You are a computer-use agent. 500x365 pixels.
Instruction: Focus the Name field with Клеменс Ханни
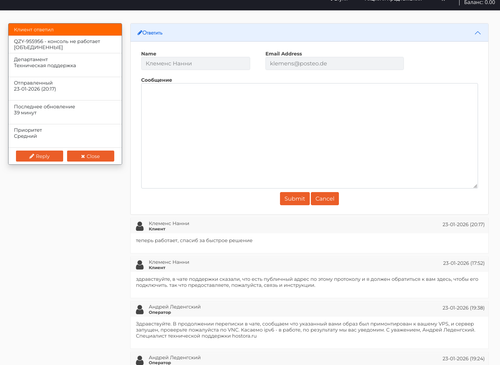[x=195, y=63]
